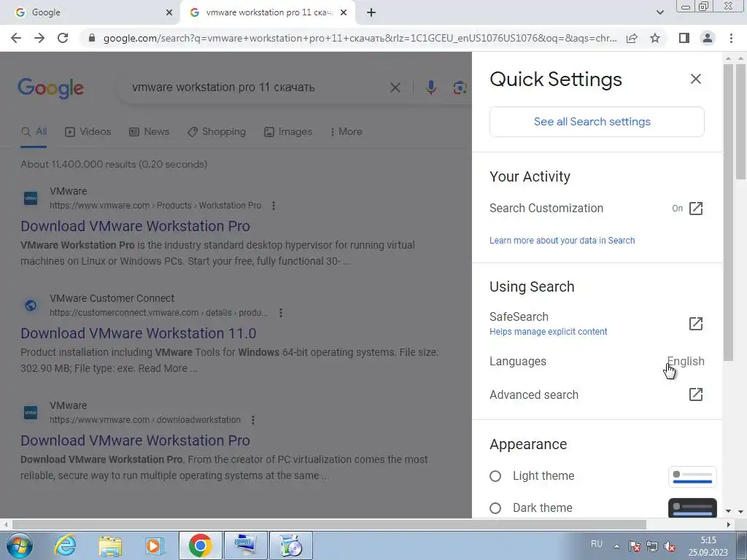Click in the search query input field
This screenshot has height=560, width=747.
[258, 87]
